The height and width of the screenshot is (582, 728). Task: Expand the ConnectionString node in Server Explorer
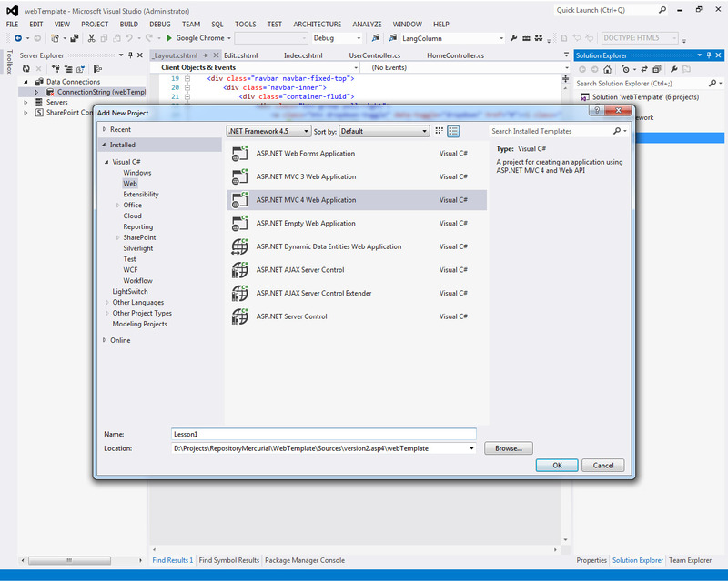tap(36, 93)
